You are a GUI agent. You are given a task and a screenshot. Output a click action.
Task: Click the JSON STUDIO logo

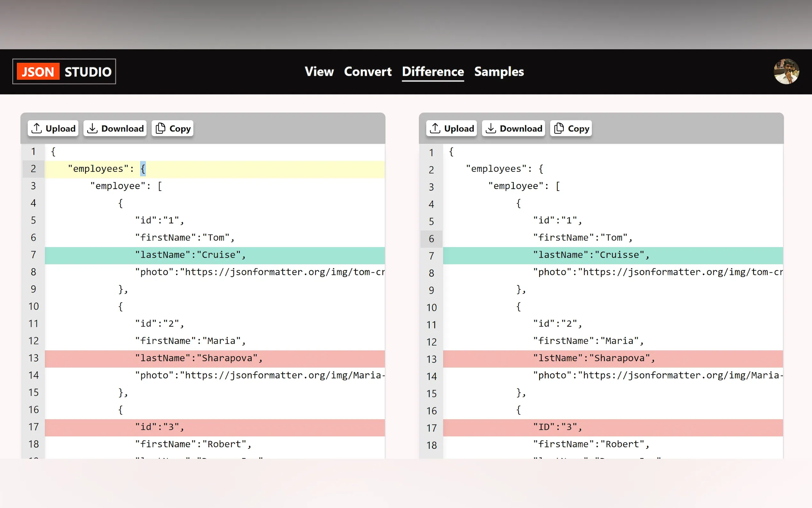(x=64, y=72)
